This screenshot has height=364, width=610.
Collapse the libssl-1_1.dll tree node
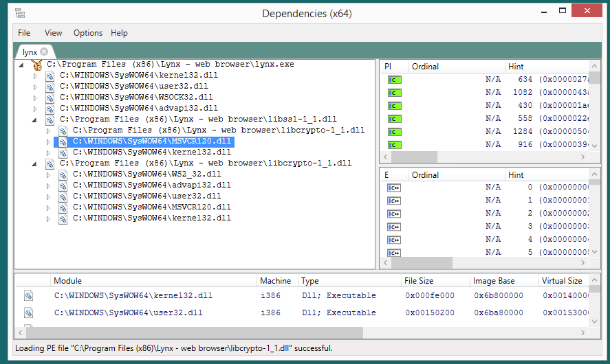click(36, 120)
